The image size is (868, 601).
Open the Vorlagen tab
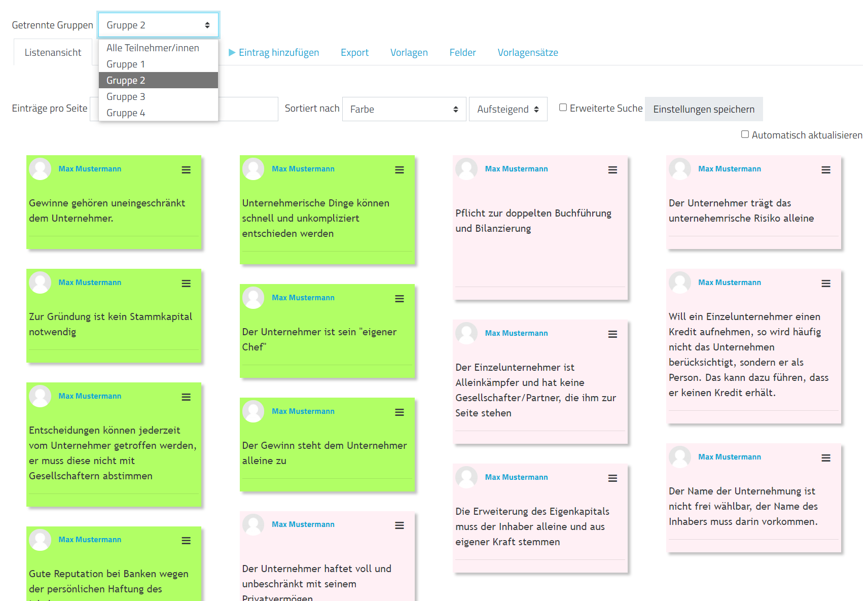[409, 52]
